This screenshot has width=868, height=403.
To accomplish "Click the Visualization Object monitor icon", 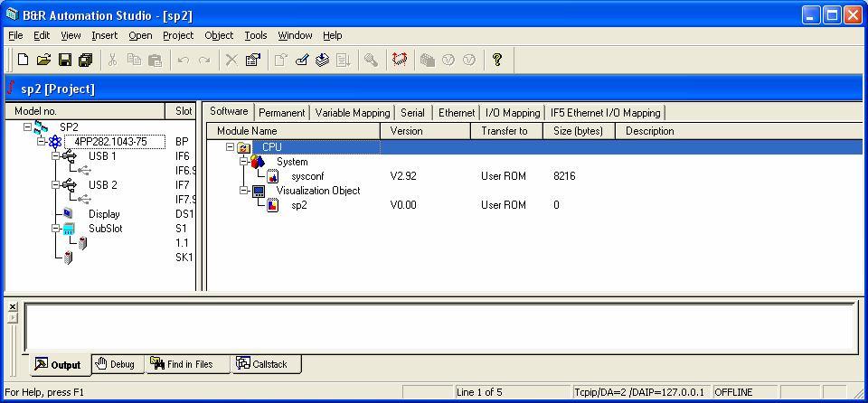I will coord(259,191).
